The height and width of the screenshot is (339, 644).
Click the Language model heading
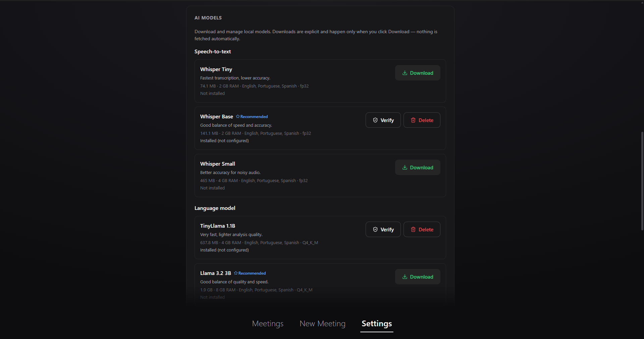pos(215,208)
